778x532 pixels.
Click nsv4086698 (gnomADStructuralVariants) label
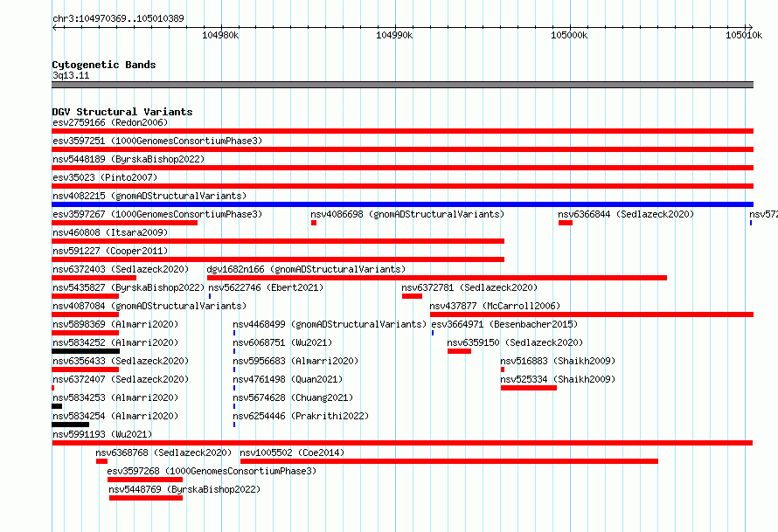[x=407, y=214]
